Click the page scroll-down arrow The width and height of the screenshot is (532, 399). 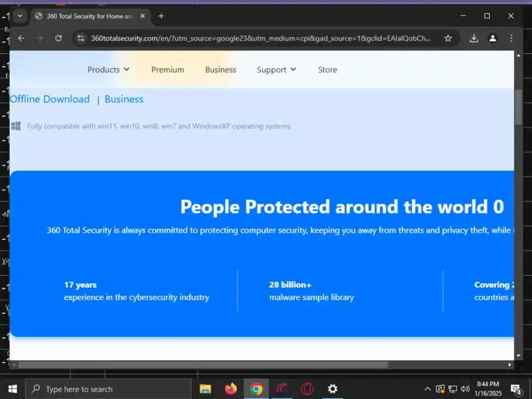coord(518,355)
